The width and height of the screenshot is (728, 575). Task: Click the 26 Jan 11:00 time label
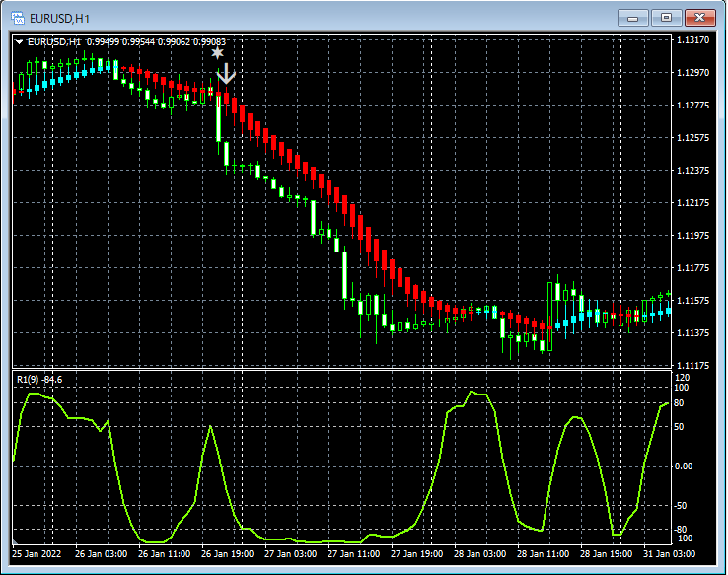165,554
